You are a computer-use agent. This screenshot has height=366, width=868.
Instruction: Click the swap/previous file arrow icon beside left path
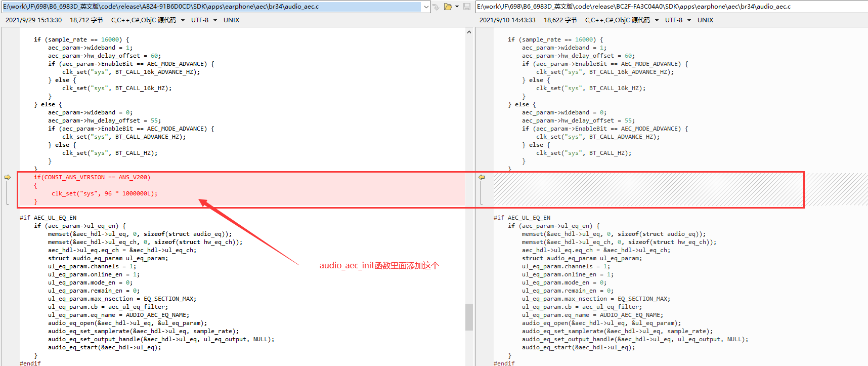[x=436, y=7]
